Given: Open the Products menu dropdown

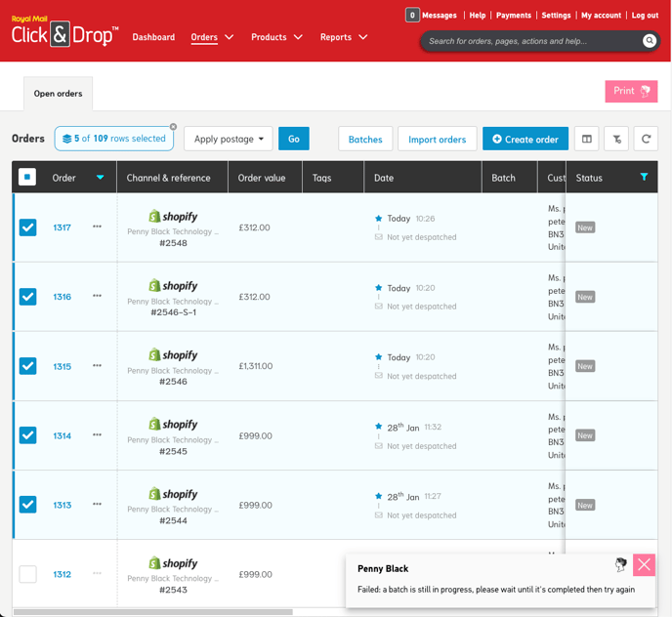Looking at the screenshot, I should coord(276,37).
